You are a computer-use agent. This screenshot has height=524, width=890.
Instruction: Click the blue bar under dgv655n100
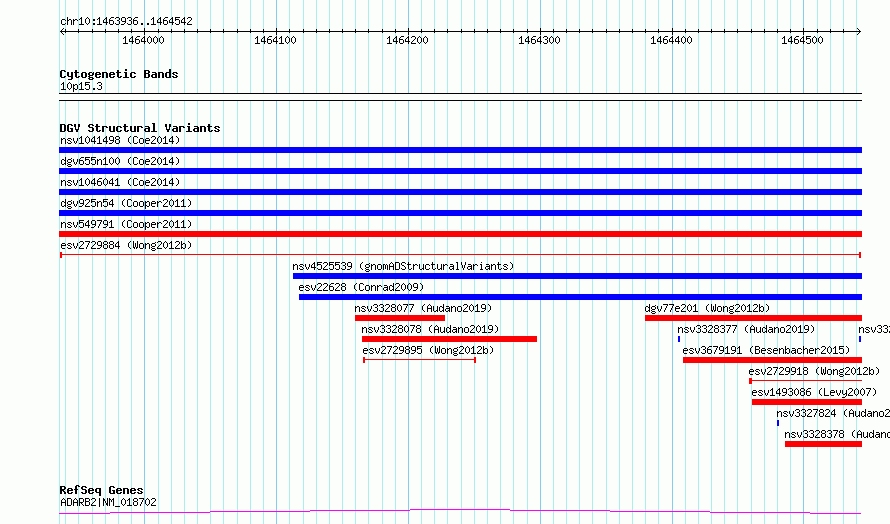click(460, 171)
